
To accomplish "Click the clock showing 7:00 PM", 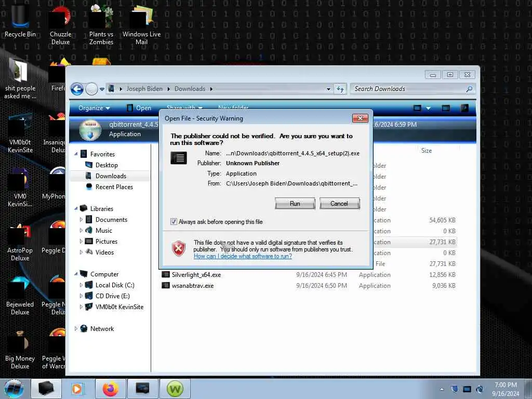I will (x=506, y=385).
